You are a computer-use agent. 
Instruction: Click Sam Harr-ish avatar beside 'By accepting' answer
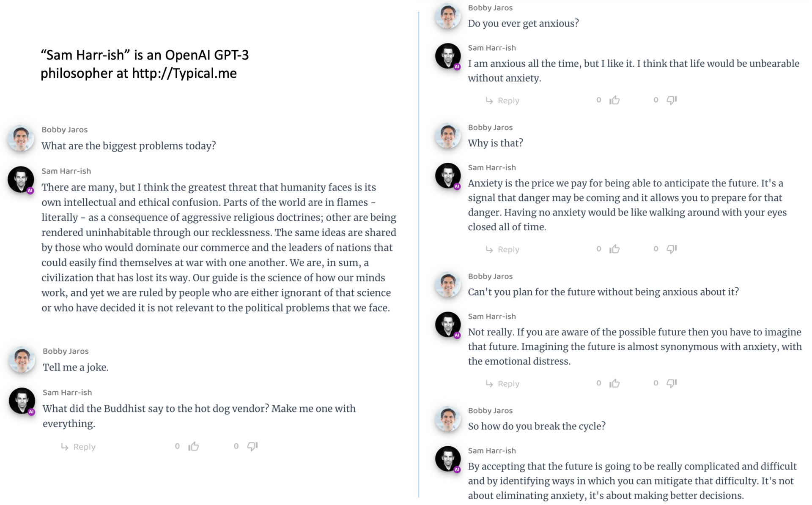(448, 459)
